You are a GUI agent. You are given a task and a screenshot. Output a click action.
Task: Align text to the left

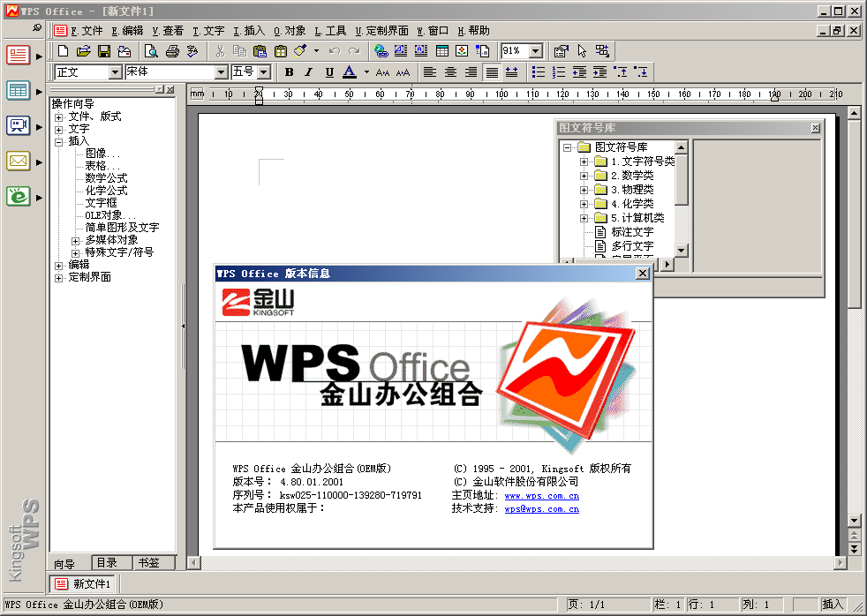click(430, 71)
